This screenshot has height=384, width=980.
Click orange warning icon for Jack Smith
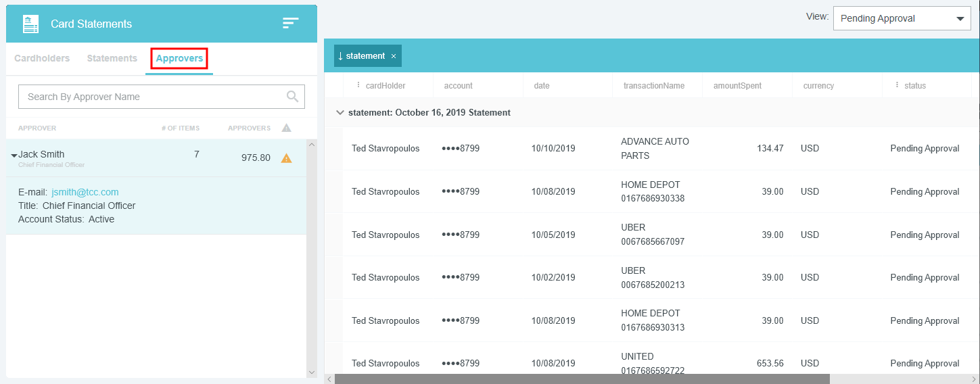(286, 158)
